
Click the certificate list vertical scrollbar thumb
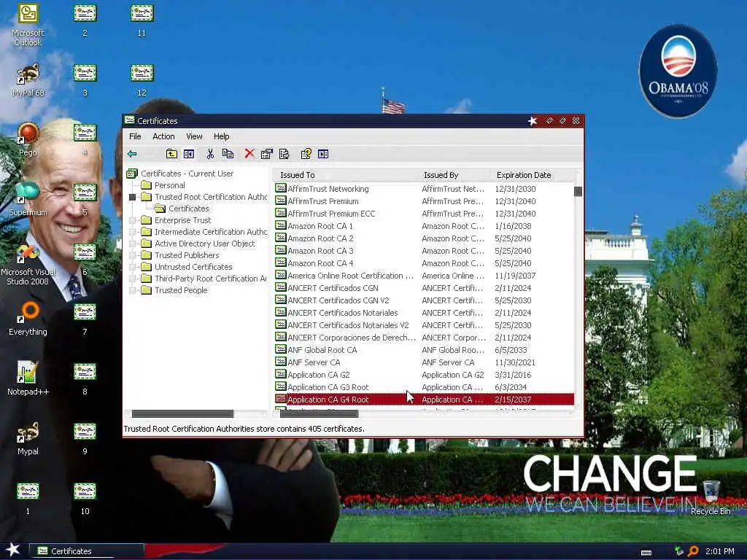pos(578,192)
